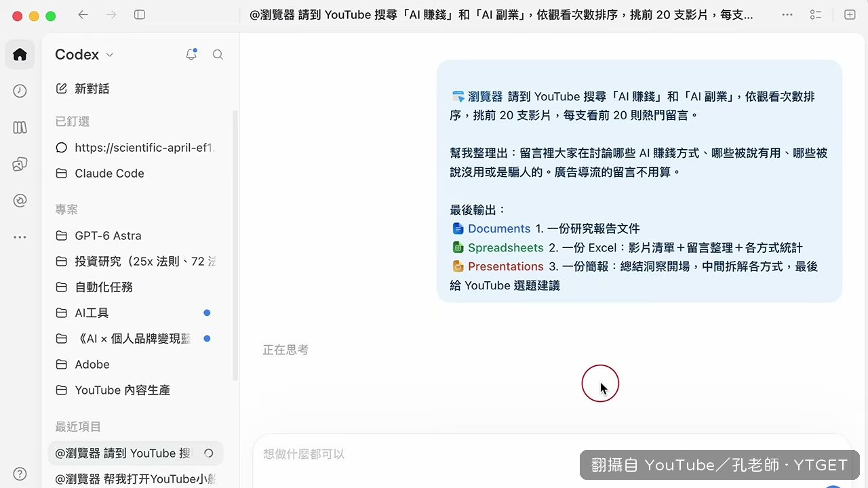Click the conversation title in the title bar
868x488 pixels.
coord(502,15)
